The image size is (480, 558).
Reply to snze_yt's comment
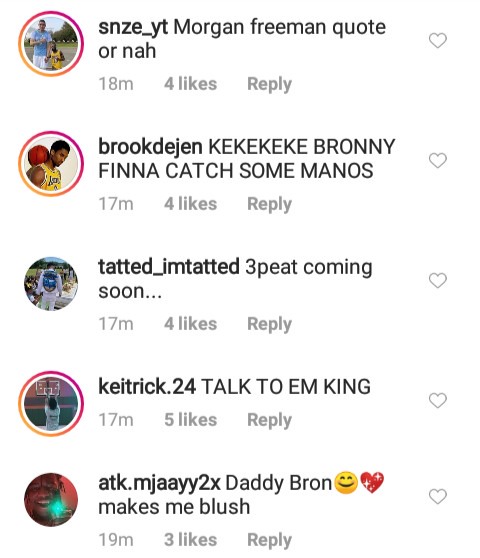pyautogui.click(x=269, y=84)
